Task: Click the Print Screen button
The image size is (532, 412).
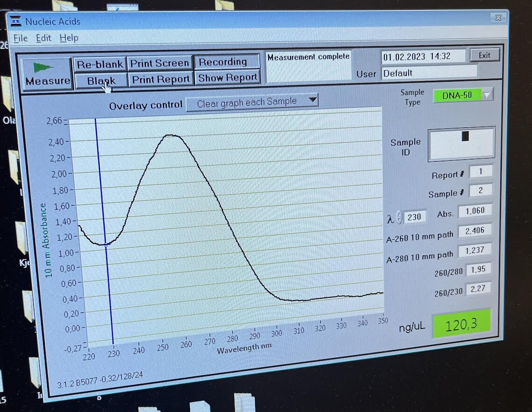Action: click(x=160, y=63)
